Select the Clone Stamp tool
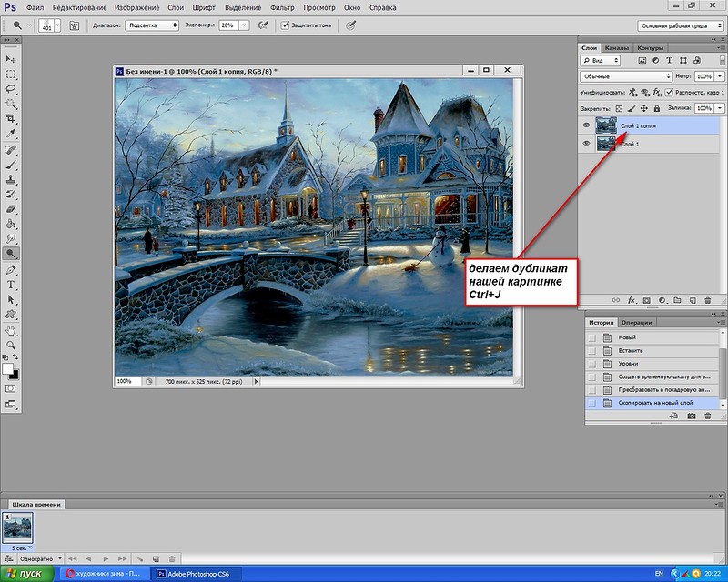Image resolution: width=728 pixels, height=582 pixels. pos(10,180)
